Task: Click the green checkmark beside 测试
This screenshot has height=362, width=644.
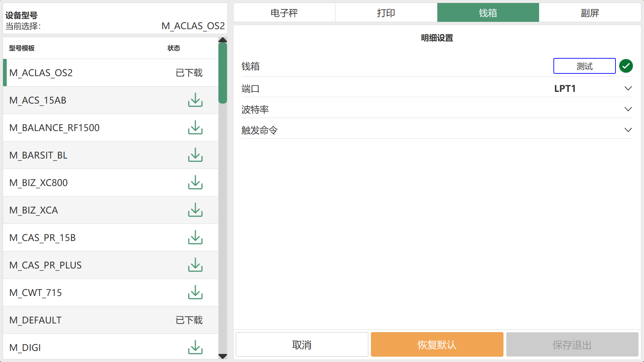Action: click(626, 66)
